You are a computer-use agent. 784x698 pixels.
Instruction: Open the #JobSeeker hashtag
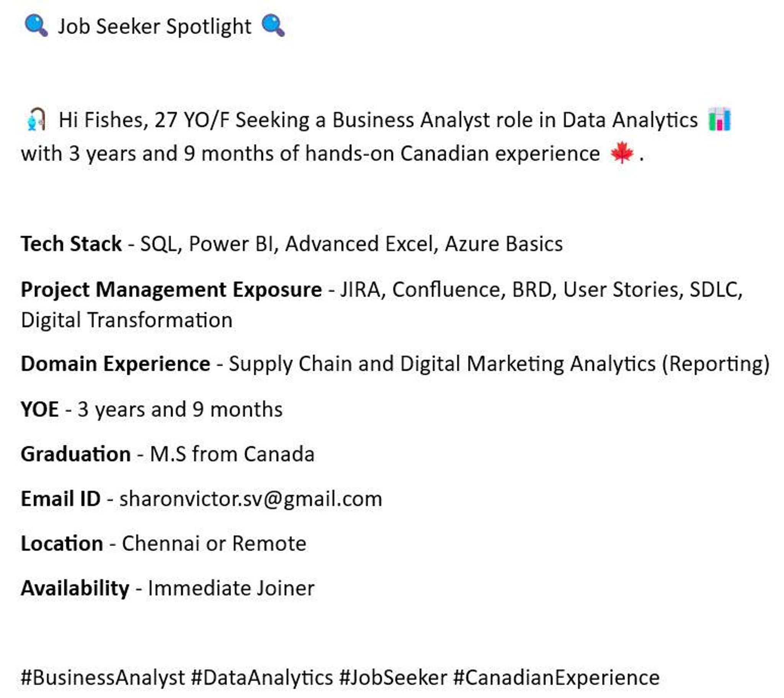(x=393, y=678)
